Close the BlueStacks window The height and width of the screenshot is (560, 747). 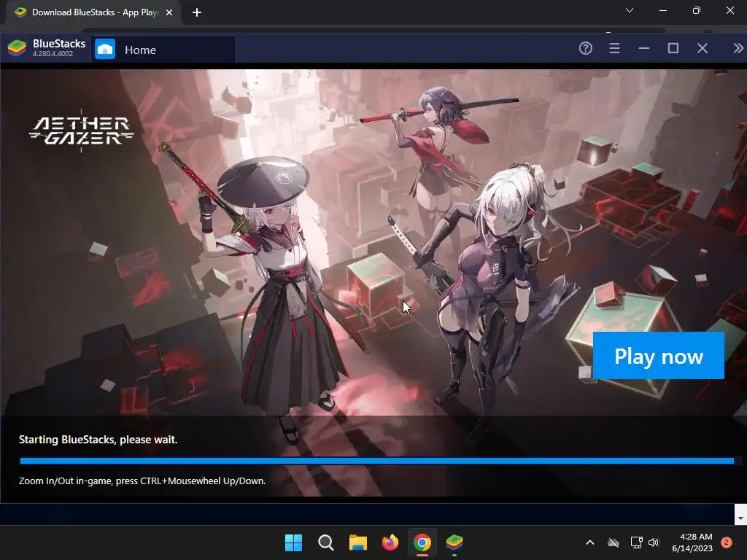pyautogui.click(x=703, y=48)
